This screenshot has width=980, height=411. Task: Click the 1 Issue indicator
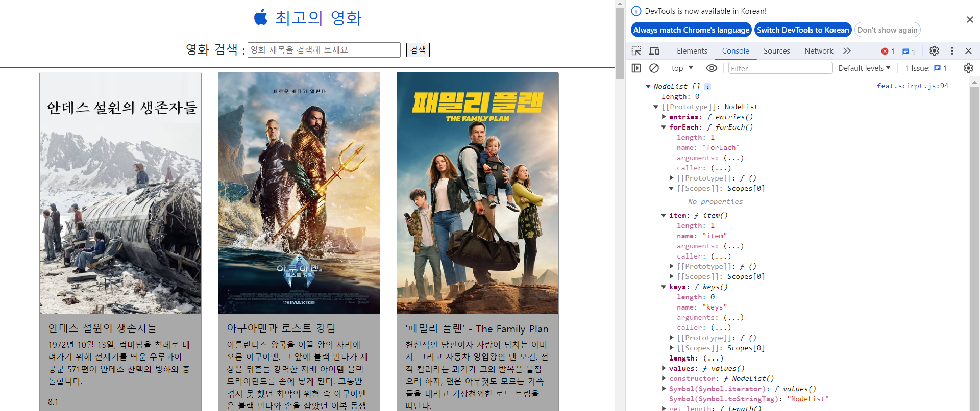pos(926,68)
